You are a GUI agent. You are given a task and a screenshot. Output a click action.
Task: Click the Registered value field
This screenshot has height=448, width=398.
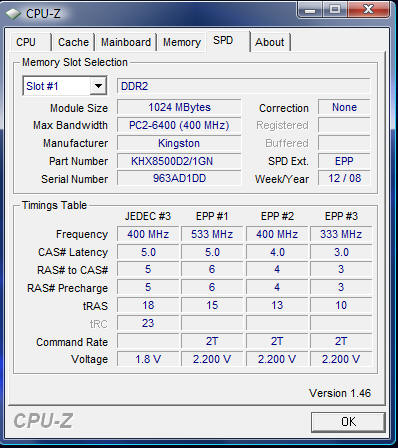[344, 125]
